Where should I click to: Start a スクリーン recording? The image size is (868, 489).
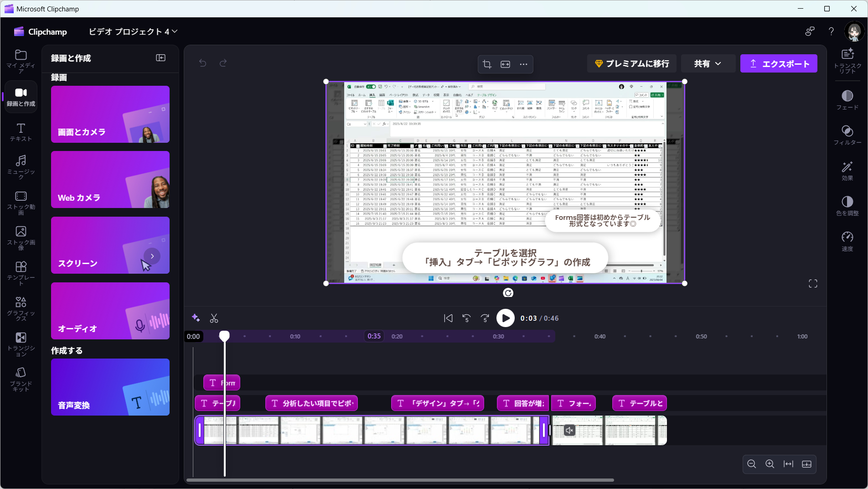(110, 245)
